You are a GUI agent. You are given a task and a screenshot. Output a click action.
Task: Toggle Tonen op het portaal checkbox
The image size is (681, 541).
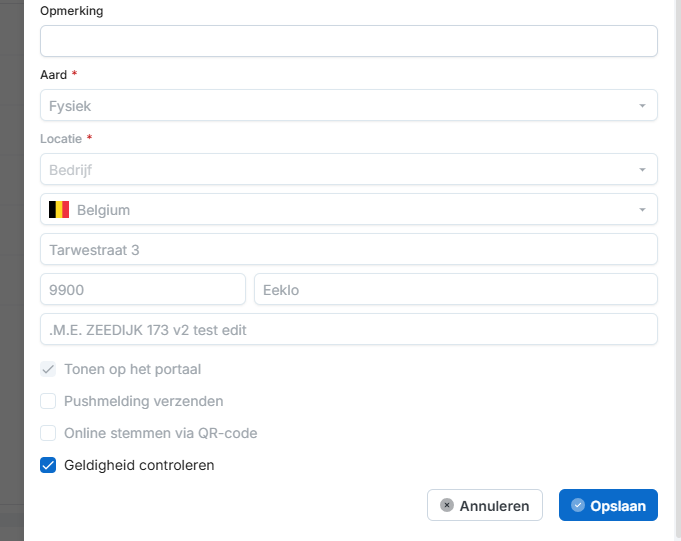click(48, 369)
